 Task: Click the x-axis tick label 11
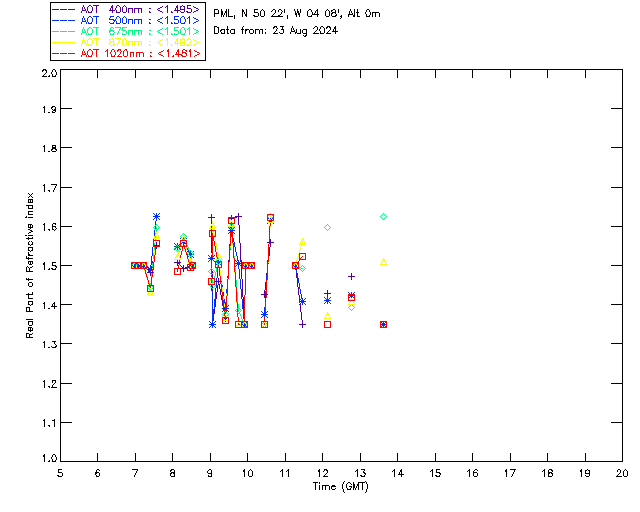point(285,473)
